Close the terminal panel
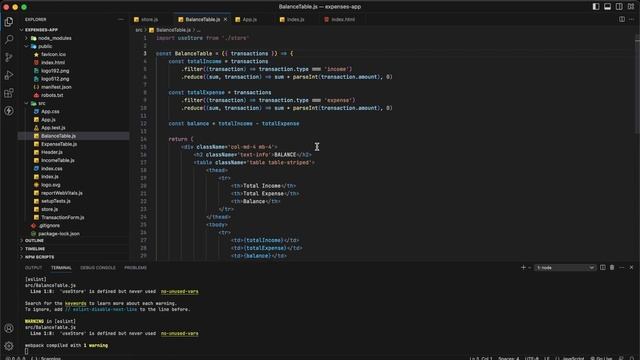Screen dimensions: 640x360 pos(631,267)
